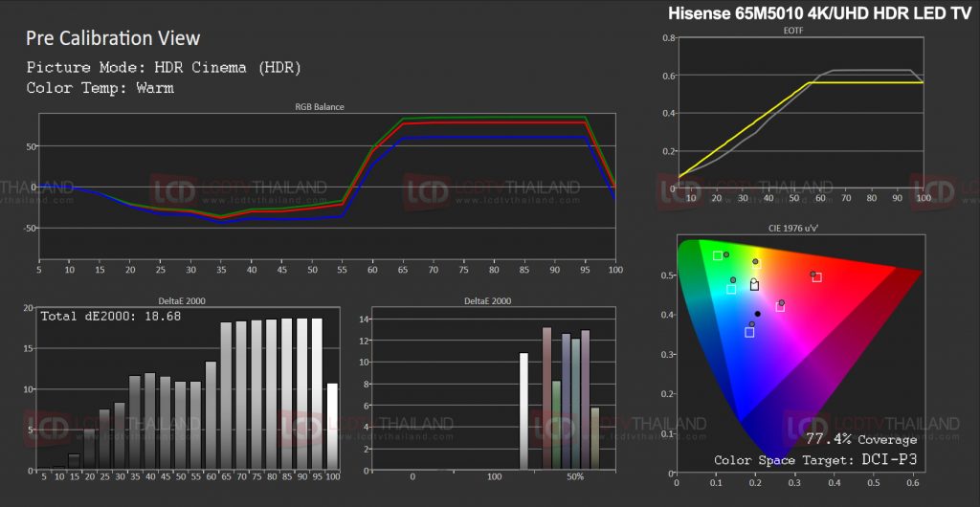Click the yellow bar in color DeltaE chart
The image size is (980, 507).
point(595,439)
